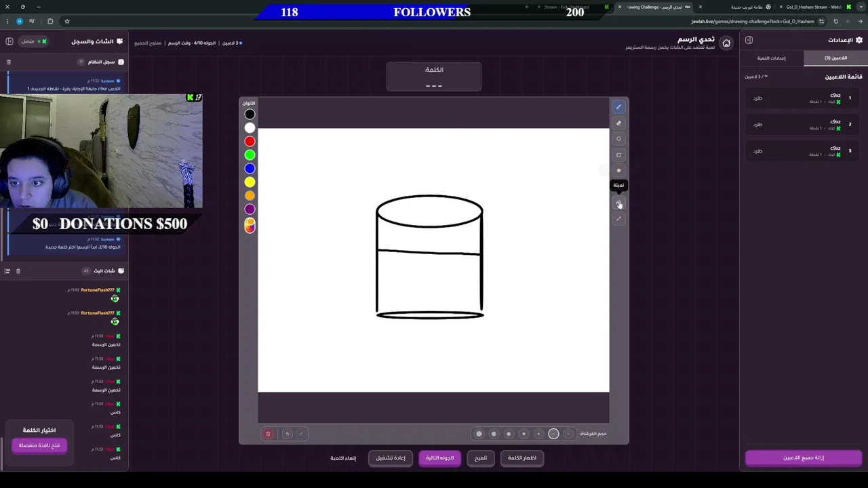Screen dimensions: 868x488
Task: Select the eraser tool
Action: tap(618, 123)
